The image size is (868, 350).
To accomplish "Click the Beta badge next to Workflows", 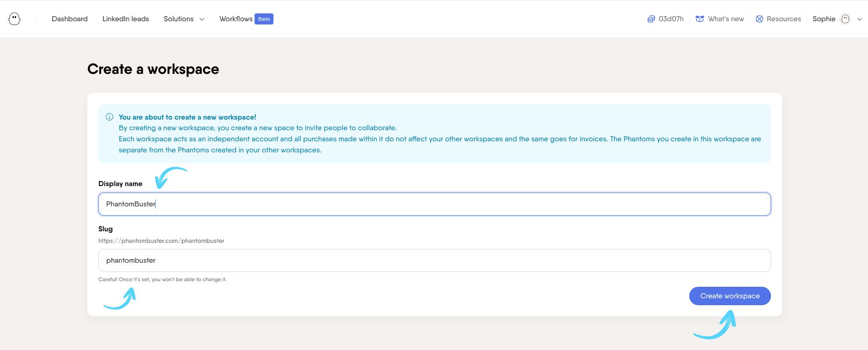I will click(264, 19).
